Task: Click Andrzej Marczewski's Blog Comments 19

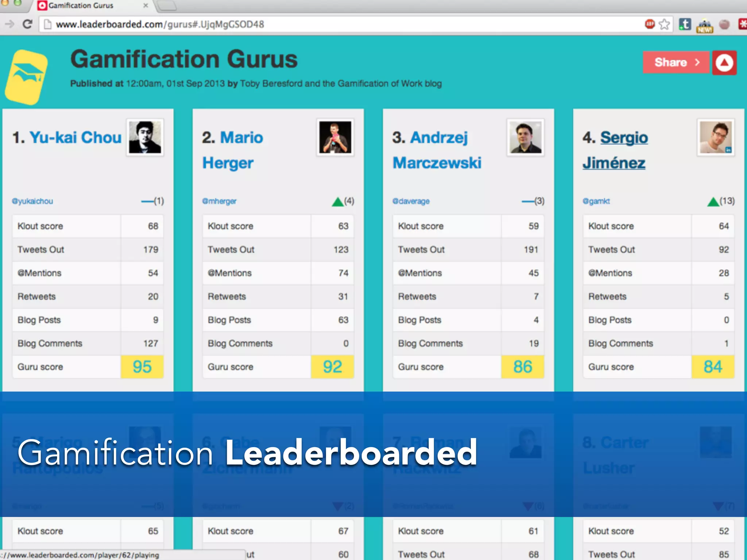Action: pyautogui.click(x=534, y=343)
